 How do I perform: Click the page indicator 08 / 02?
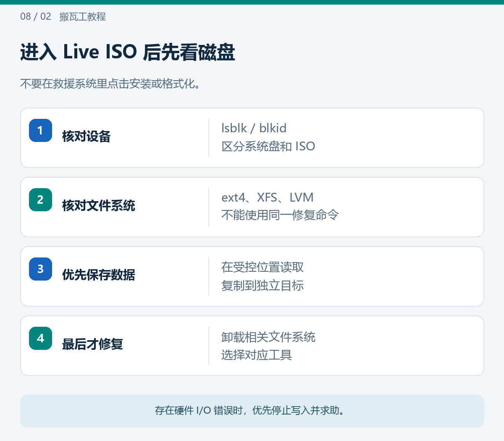[36, 17]
